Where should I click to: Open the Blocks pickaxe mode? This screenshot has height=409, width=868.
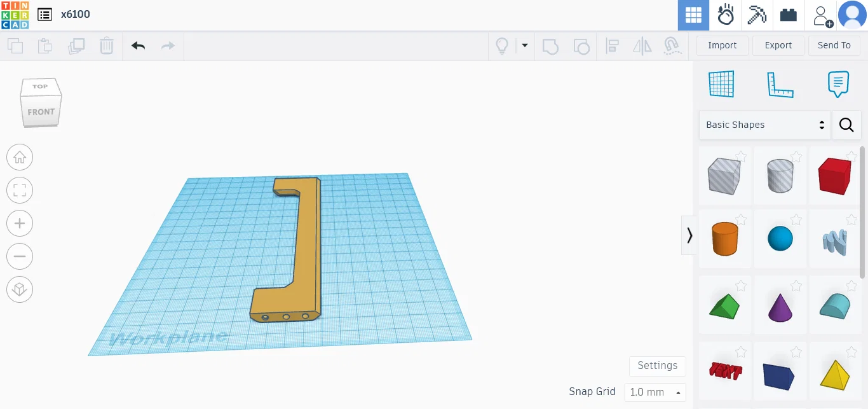(757, 15)
